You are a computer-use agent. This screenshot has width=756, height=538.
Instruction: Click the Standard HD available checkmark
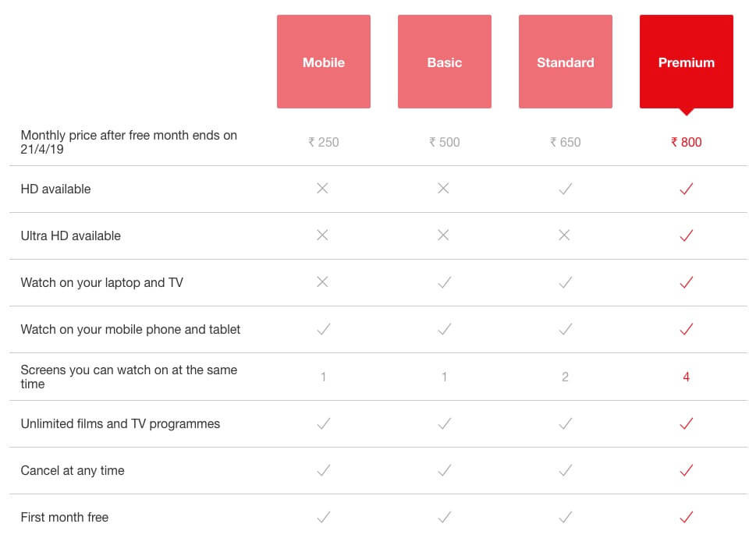(566, 189)
